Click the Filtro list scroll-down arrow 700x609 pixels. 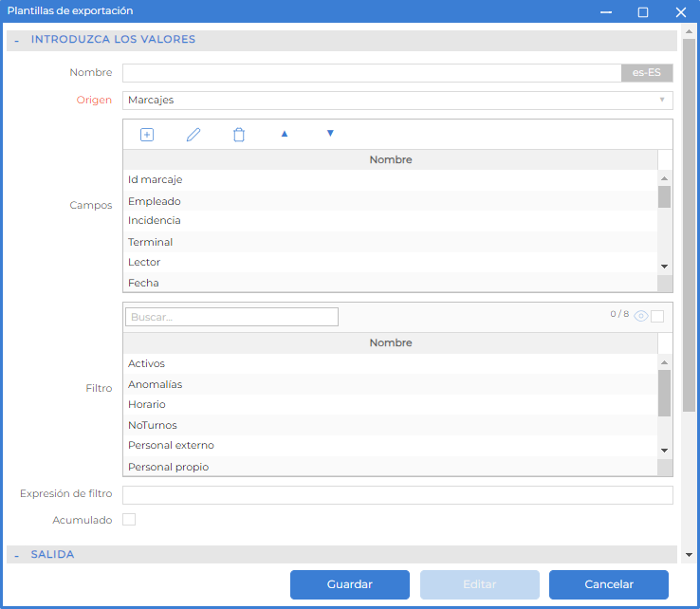click(664, 450)
